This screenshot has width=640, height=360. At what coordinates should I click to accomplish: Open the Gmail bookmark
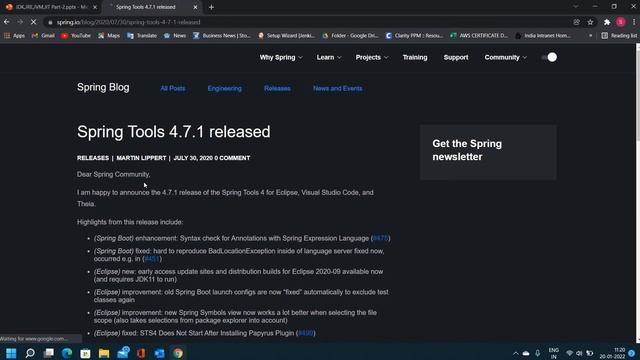[x=43, y=36]
